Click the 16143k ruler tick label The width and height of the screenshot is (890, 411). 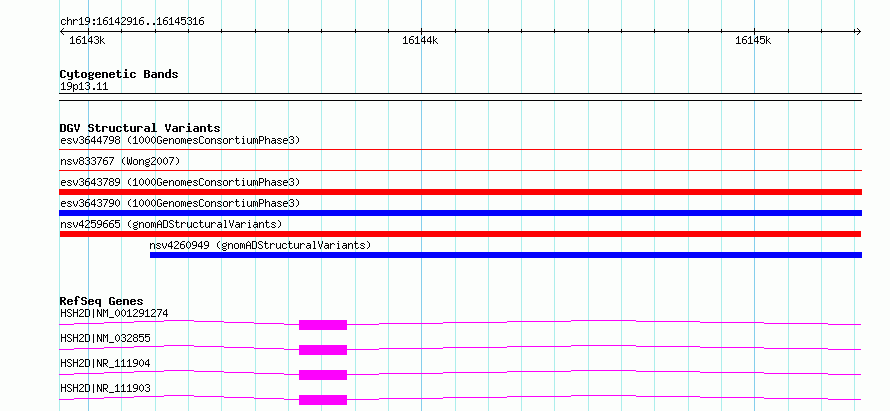click(x=87, y=40)
